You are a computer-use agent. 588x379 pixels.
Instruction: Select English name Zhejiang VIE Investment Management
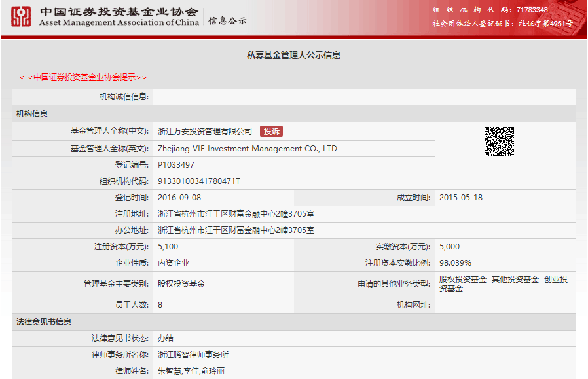(248, 149)
